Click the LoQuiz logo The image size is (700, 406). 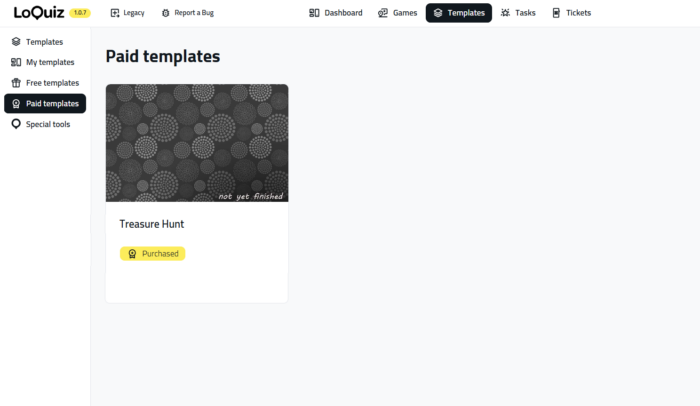[x=38, y=13]
